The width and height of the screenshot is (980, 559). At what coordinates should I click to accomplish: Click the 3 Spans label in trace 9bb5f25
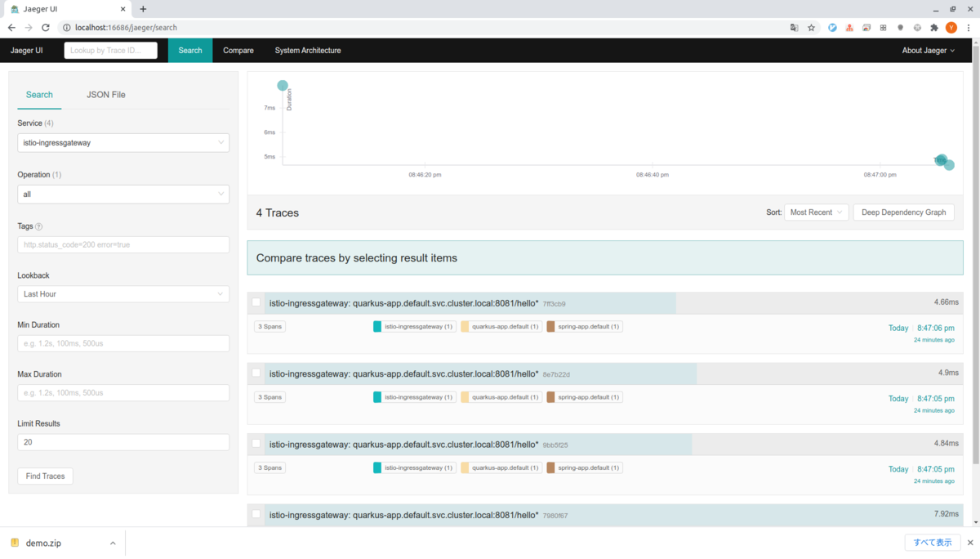point(269,467)
